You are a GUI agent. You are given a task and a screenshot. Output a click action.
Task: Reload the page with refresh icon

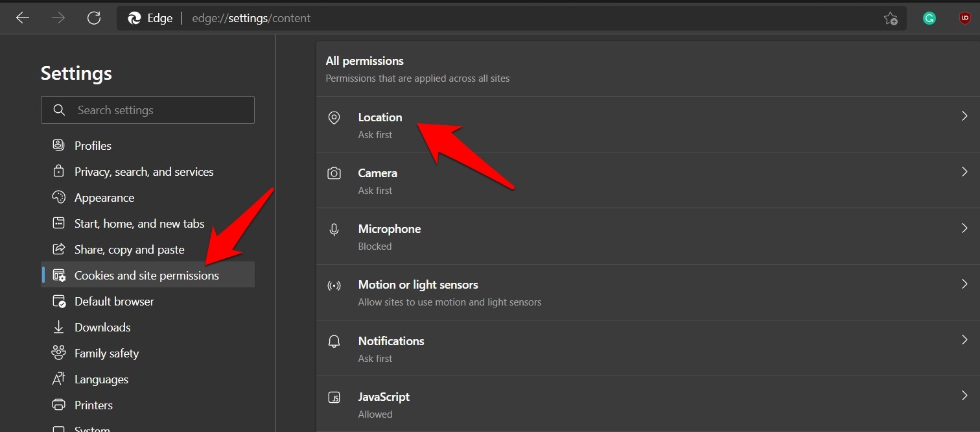point(94,18)
